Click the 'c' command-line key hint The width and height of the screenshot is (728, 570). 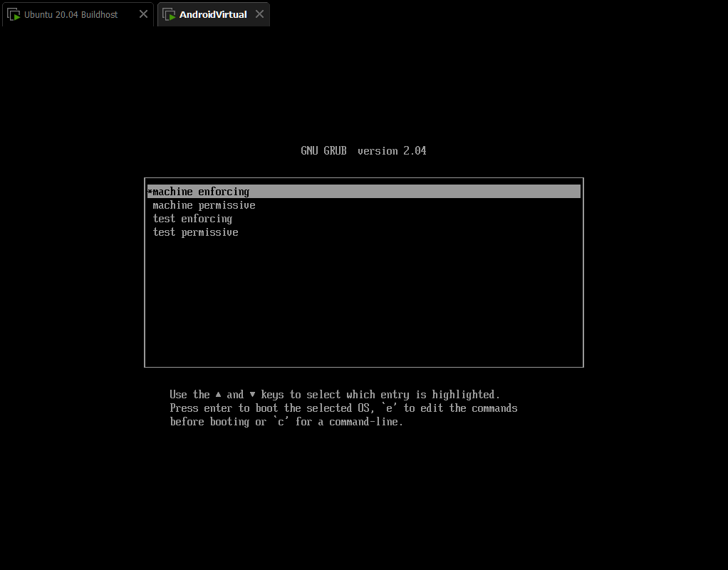tap(281, 422)
